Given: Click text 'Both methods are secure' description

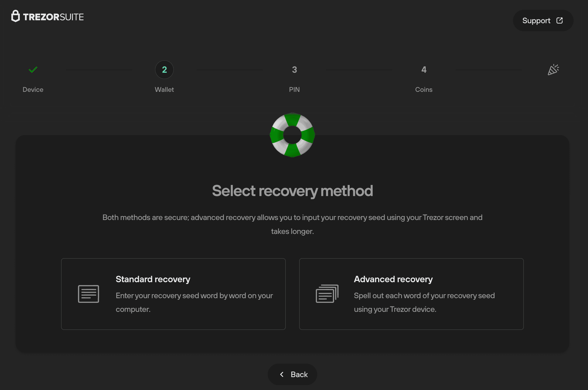Looking at the screenshot, I should pyautogui.click(x=292, y=224).
